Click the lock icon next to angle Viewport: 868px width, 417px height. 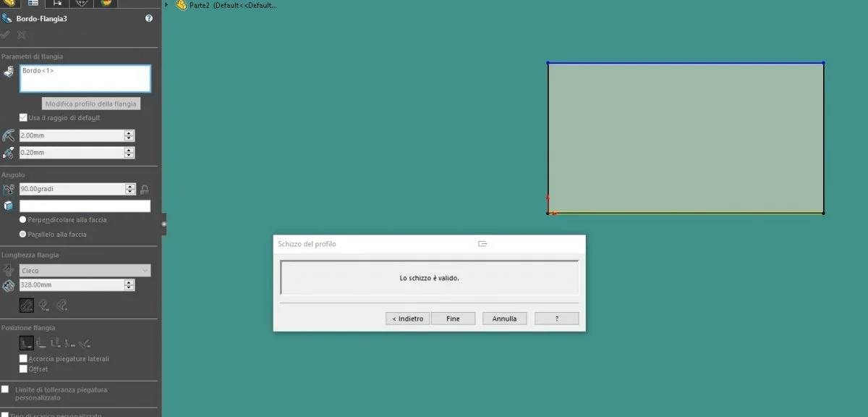(145, 189)
